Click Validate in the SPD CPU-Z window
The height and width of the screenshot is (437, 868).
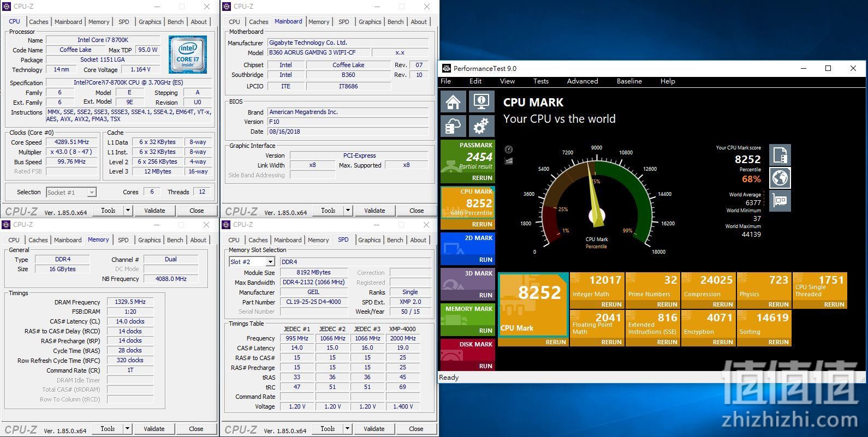tap(374, 428)
